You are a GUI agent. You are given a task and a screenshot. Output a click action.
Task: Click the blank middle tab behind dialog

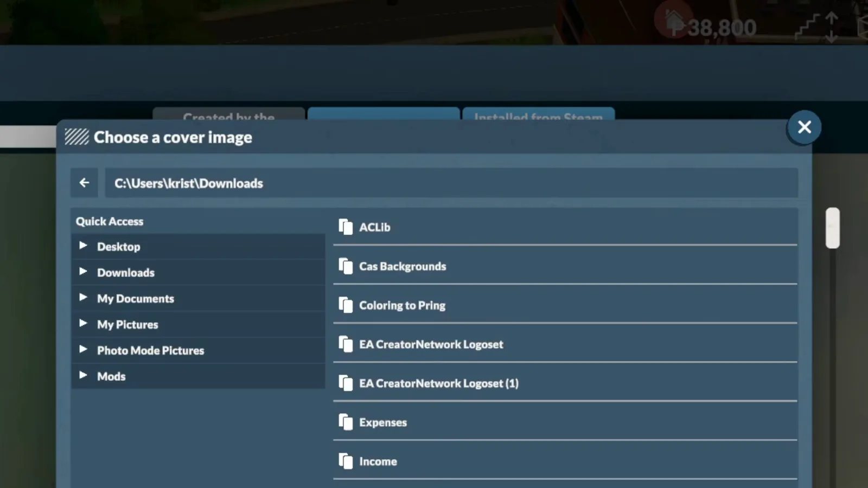[x=384, y=113]
